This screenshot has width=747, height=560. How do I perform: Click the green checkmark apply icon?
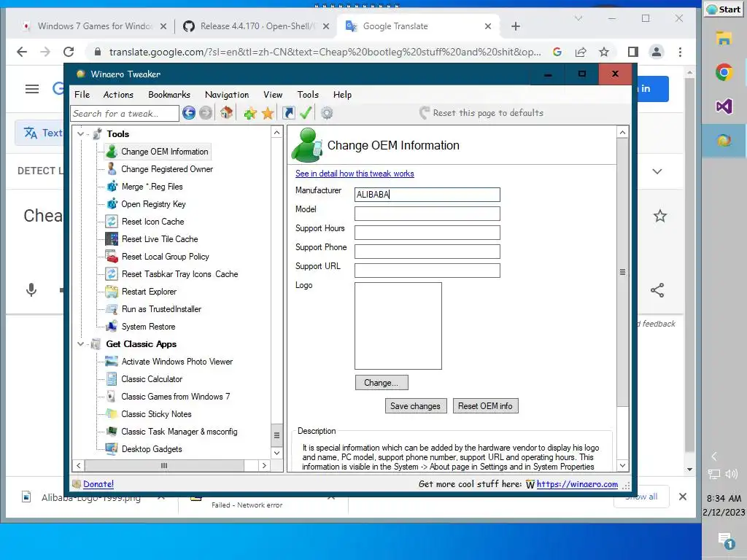point(306,113)
